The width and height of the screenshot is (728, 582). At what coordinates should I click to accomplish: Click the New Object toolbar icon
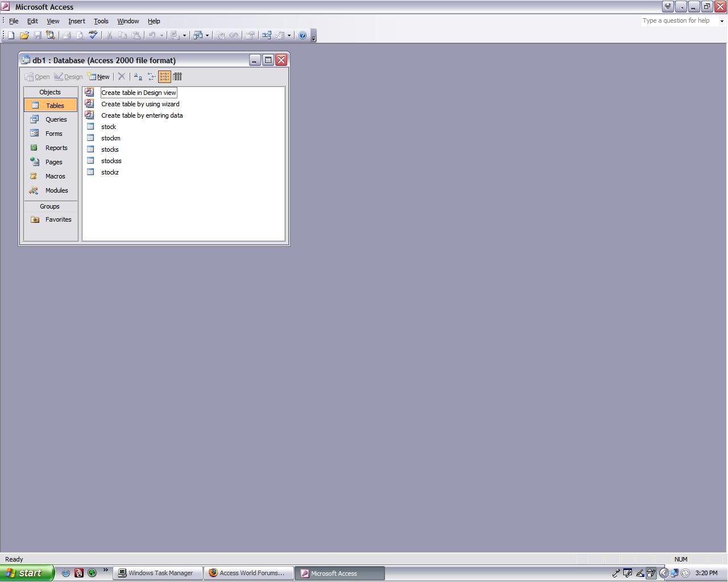pos(280,35)
